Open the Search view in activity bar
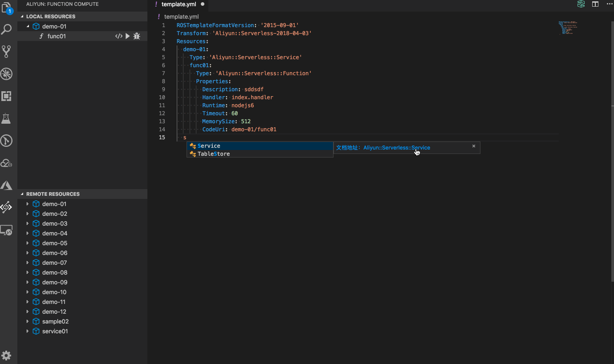This screenshot has width=614, height=364. [x=7, y=30]
